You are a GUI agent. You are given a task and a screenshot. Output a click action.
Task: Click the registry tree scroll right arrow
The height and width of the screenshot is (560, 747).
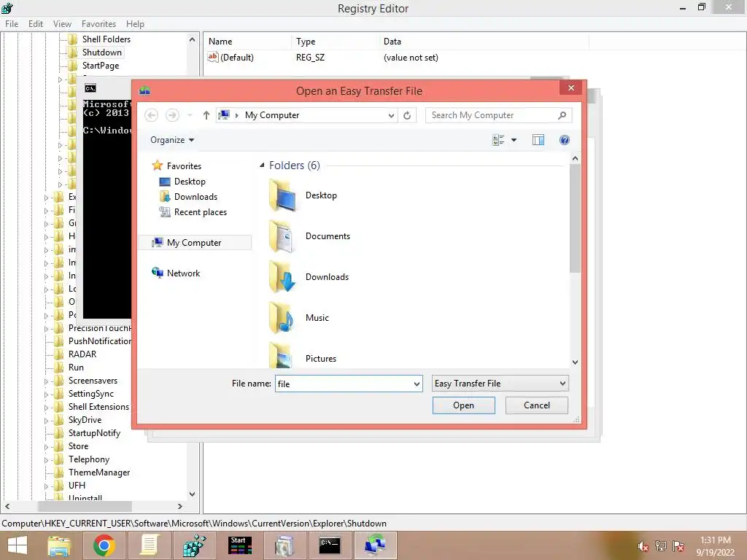coord(179,506)
